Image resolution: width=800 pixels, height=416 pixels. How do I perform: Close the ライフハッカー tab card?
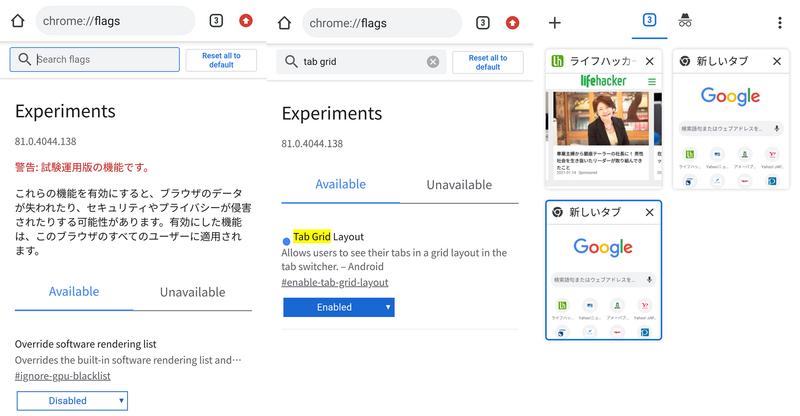tap(649, 61)
